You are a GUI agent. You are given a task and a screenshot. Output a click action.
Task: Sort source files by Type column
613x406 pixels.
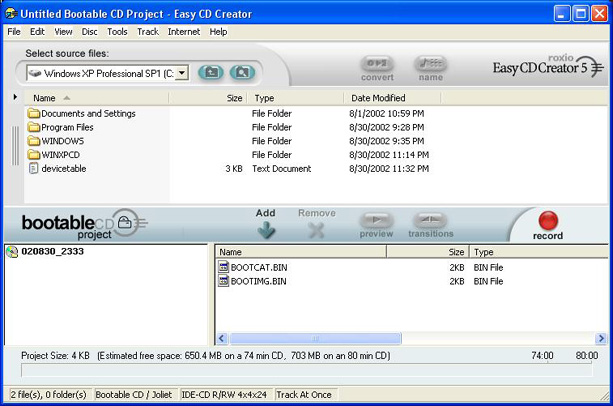(295, 98)
